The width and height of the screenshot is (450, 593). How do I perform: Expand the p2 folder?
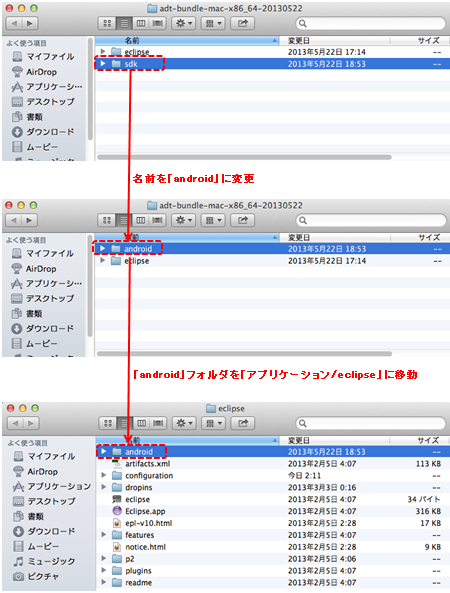tap(104, 559)
